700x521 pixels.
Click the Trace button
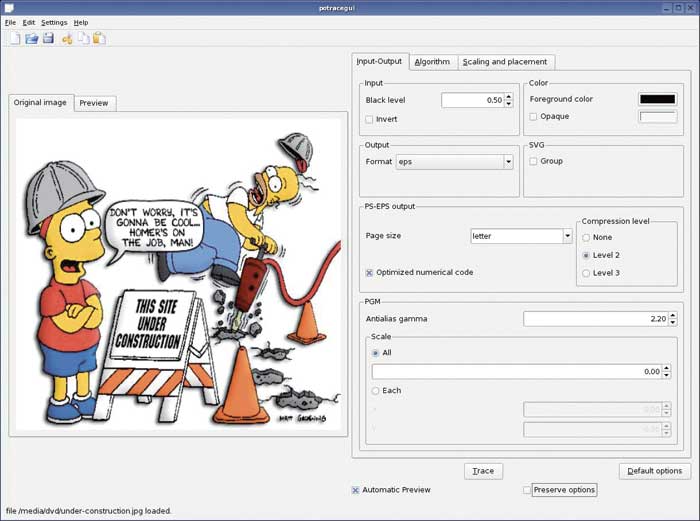point(483,471)
